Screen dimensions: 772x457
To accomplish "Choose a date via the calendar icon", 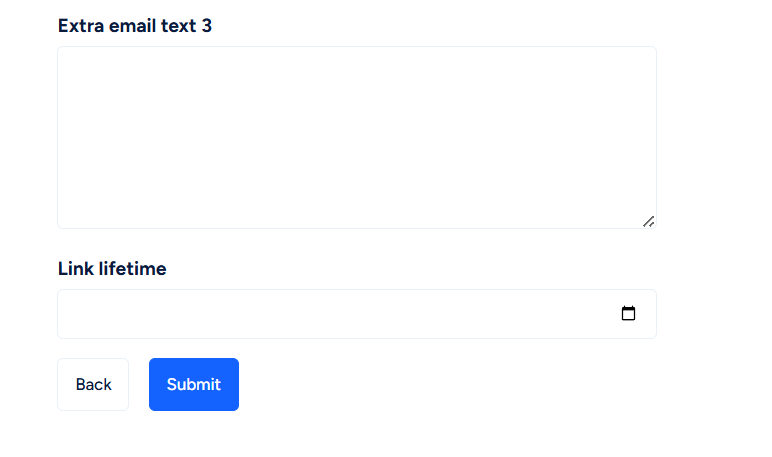I will (x=628, y=313).
